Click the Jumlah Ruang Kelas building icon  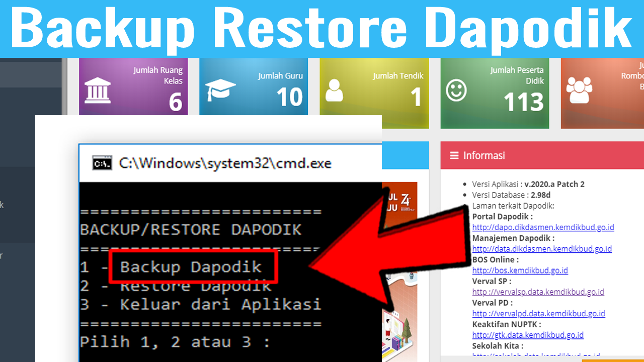(x=98, y=90)
